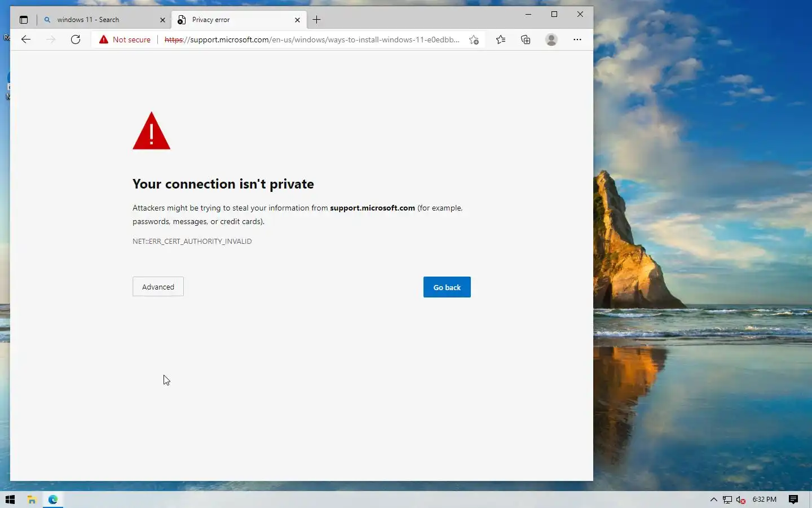
Task: Open the clock showing 6:32 PM
Action: pos(765,500)
